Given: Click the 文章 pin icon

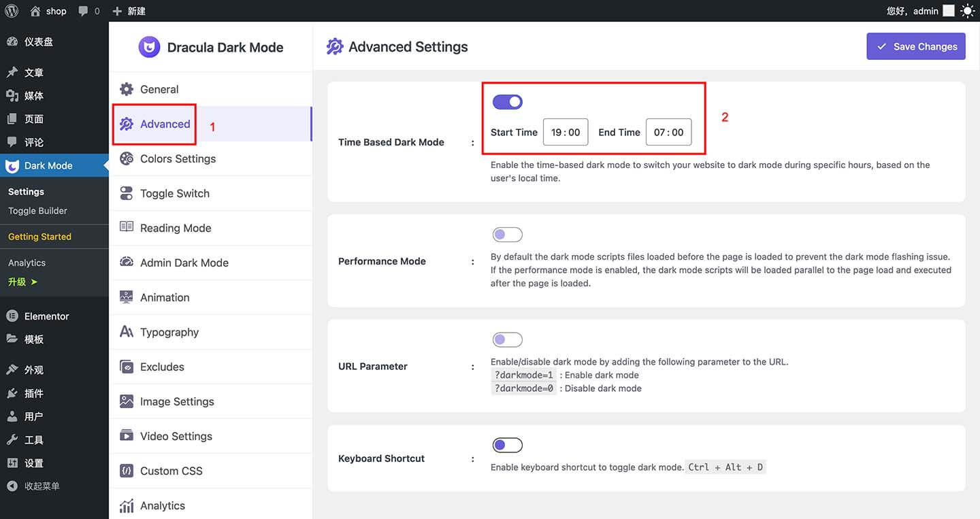Looking at the screenshot, I should (x=12, y=72).
